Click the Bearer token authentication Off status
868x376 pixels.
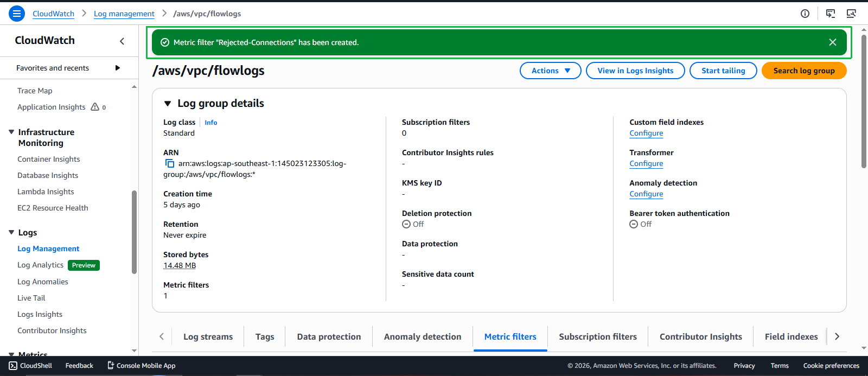(641, 224)
